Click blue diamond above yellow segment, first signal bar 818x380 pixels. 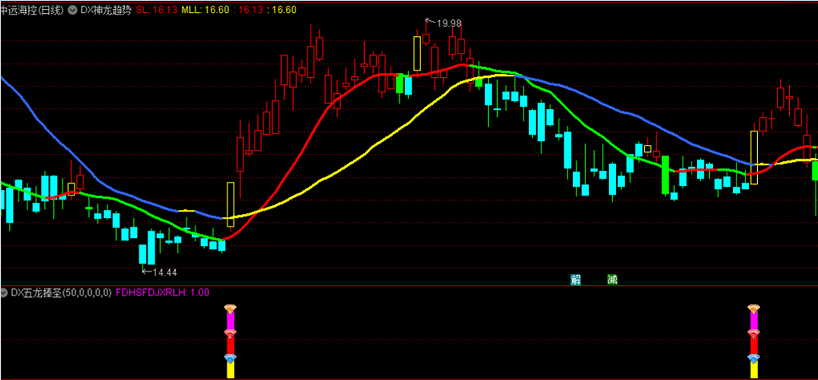pos(230,358)
